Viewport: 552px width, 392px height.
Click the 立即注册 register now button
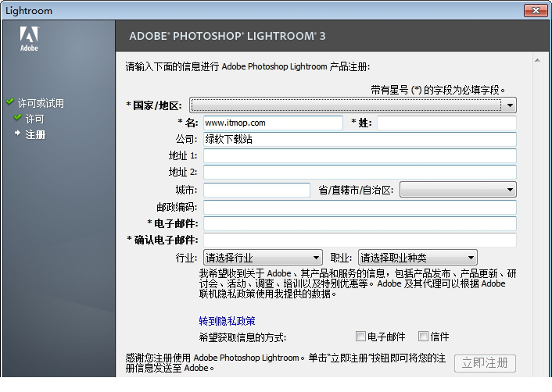click(485, 363)
